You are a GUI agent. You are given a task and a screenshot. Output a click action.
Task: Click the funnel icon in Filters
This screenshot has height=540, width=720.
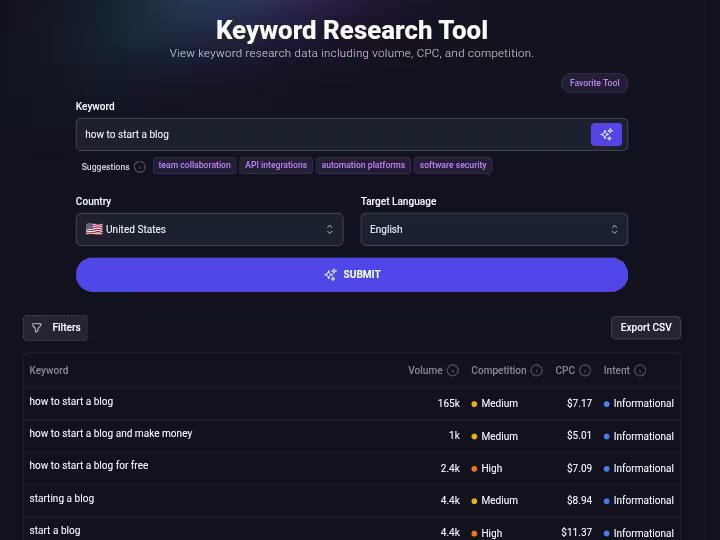(37, 328)
